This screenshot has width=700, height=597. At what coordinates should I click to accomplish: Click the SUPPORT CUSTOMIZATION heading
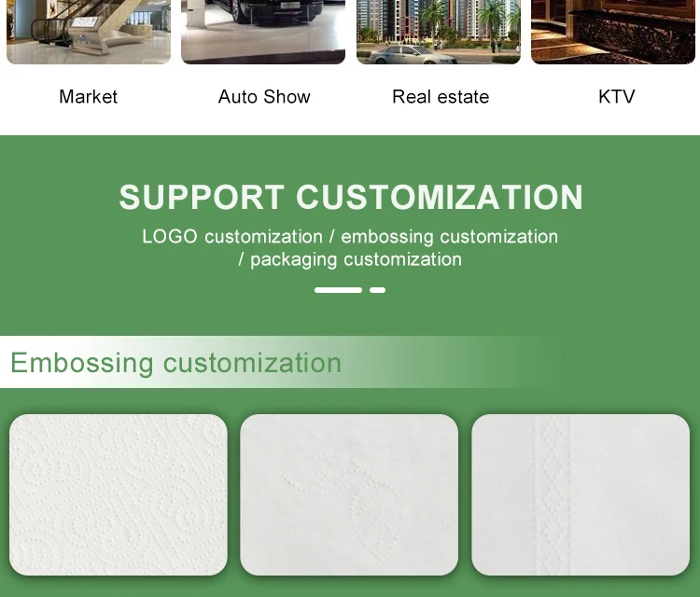pos(351,197)
